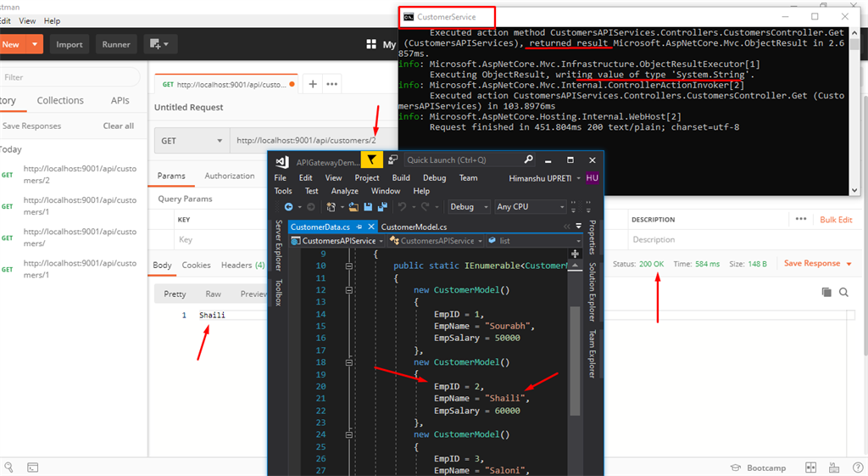The image size is (868, 476).
Task: Open the list member dropdown in editor
Action: (x=534, y=240)
